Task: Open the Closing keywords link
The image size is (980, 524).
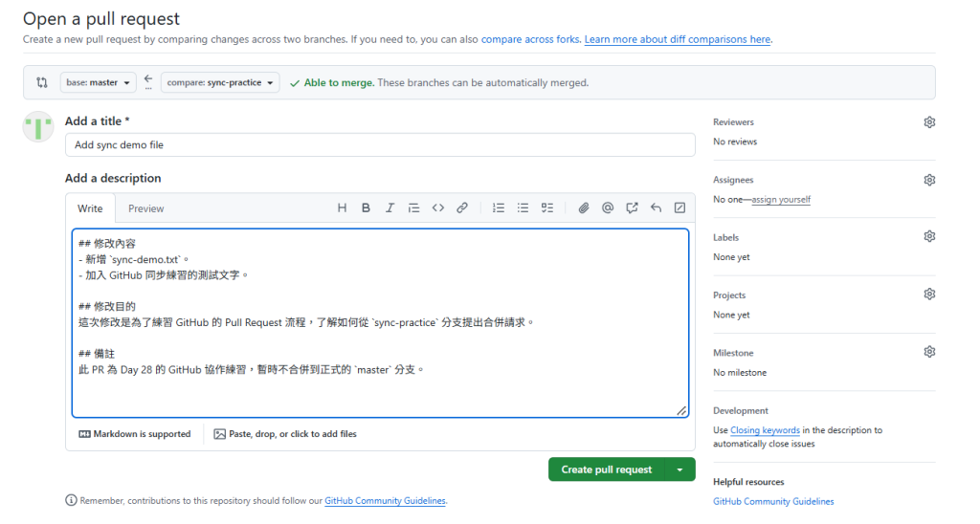Action: click(x=765, y=430)
